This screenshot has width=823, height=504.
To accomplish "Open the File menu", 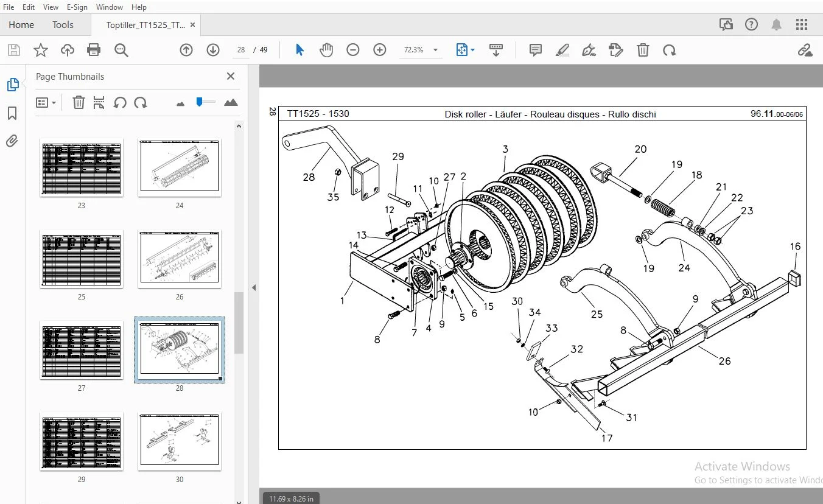I will [9, 7].
